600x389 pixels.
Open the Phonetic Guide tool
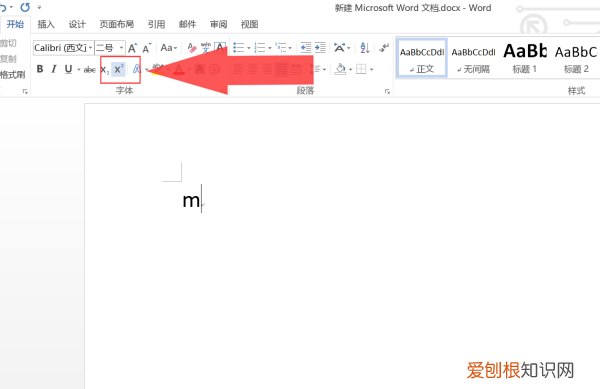tap(206, 48)
